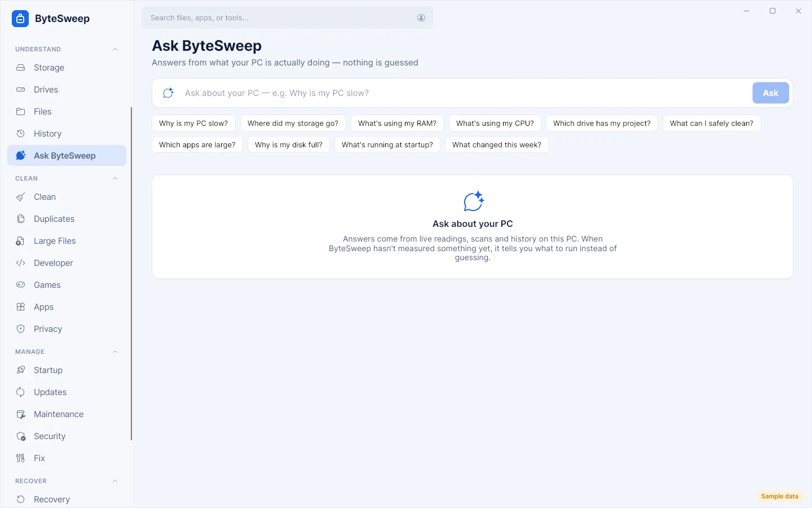Focus the Search files, apps, or tools box

288,18
